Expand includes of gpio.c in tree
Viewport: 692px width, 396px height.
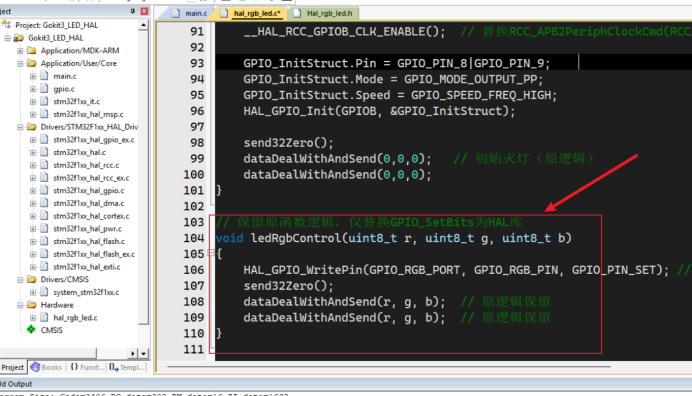click(33, 89)
